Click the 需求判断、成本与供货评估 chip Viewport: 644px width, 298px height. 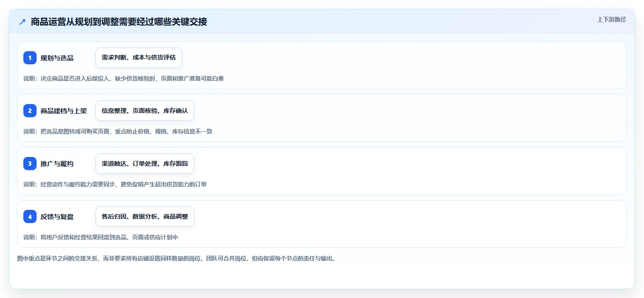139,58
